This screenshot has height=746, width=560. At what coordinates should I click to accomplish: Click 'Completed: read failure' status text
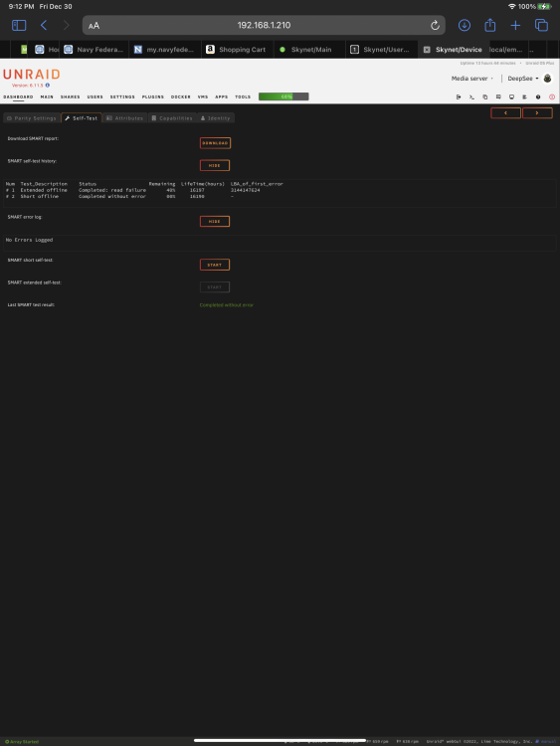point(112,190)
